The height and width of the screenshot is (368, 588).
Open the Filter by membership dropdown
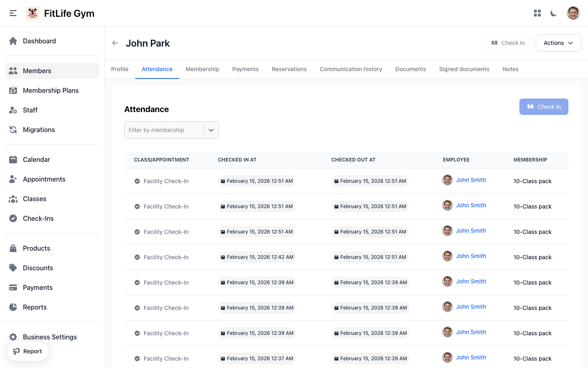click(x=171, y=130)
